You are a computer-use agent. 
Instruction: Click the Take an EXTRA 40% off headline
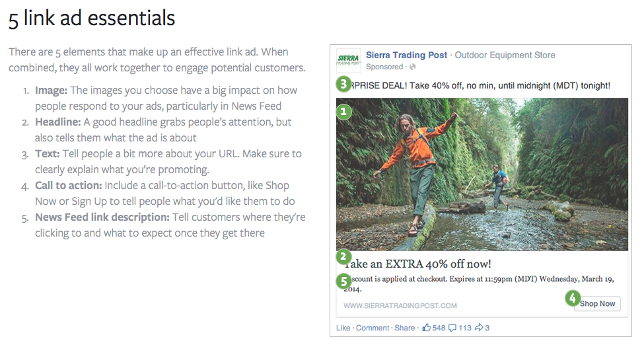418,264
